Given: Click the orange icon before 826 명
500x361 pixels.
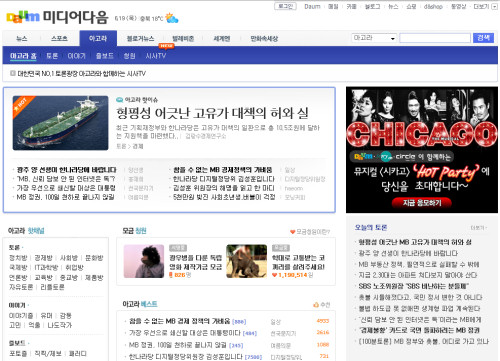Looking at the screenshot, I should (x=171, y=275).
